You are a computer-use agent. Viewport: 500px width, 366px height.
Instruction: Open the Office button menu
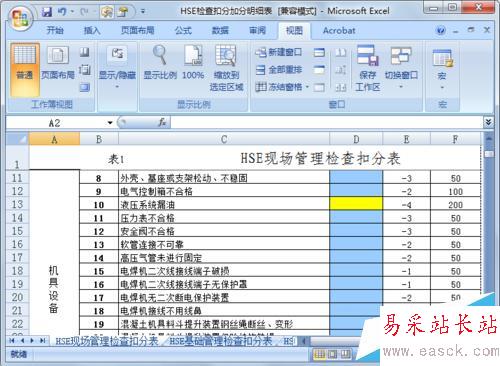pyautogui.click(x=19, y=17)
